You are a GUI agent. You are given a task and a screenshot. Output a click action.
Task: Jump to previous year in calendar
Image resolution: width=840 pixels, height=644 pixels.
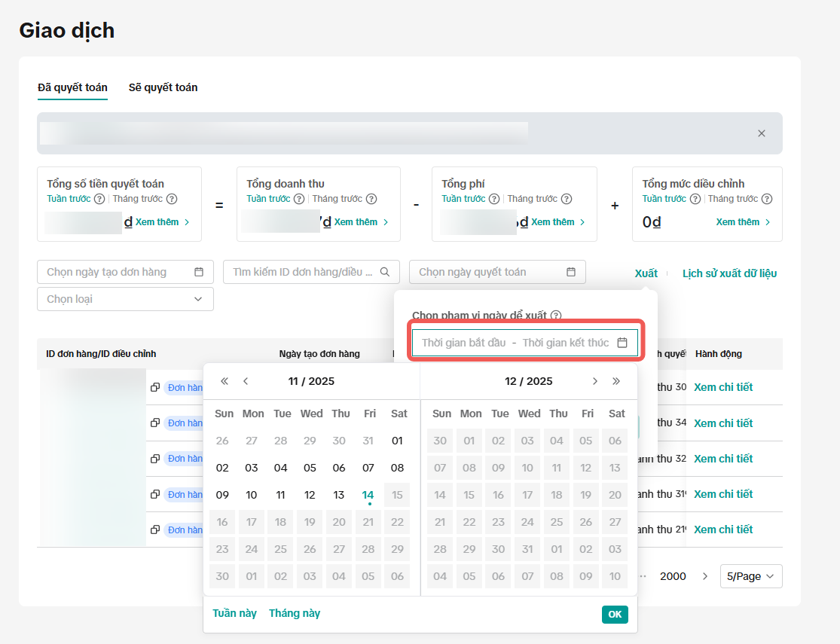tap(224, 381)
